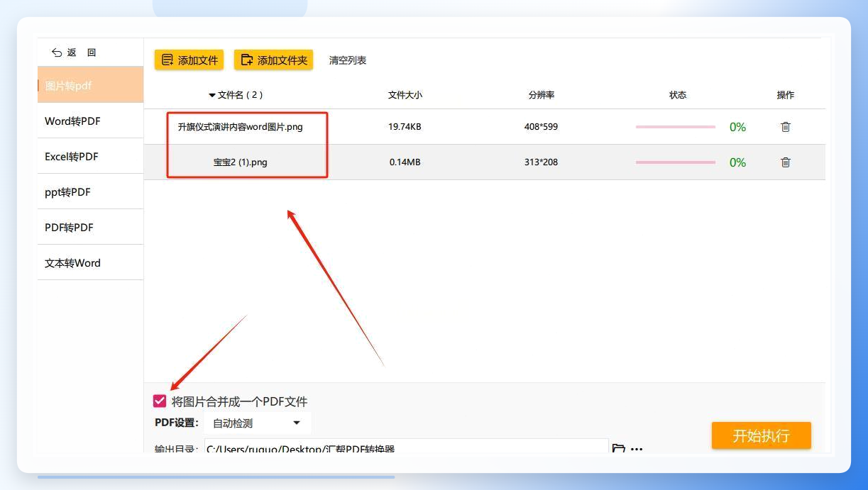Click the 状态 column header

coord(678,95)
